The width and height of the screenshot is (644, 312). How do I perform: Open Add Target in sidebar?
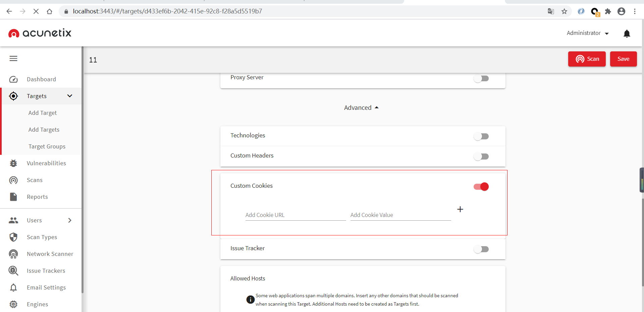pos(43,113)
